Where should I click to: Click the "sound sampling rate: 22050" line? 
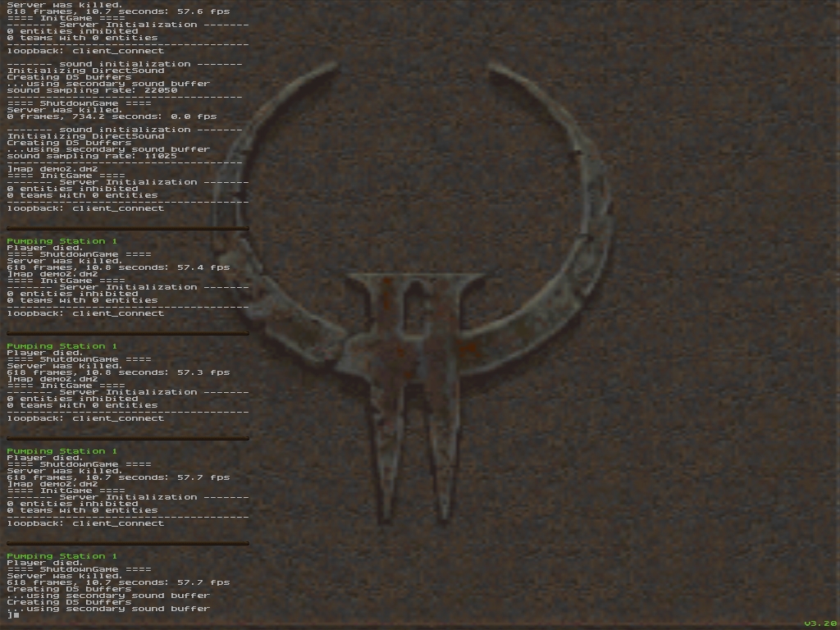click(92, 90)
